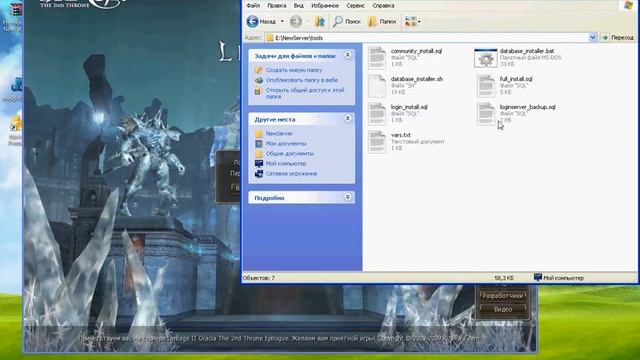Select full_install.sql file icon
Image resolution: width=640 pixels, height=360 pixels.
(486, 86)
